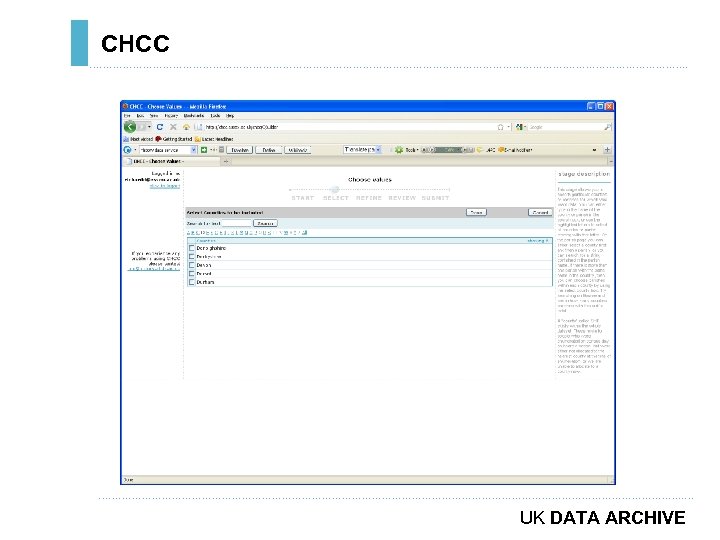
Task: Click the Reload page icon
Action: 160,127
